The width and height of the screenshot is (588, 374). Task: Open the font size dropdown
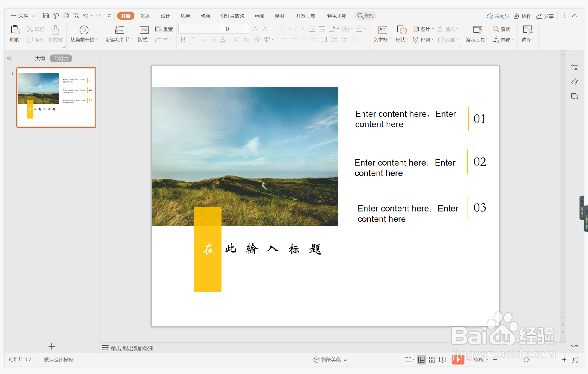(x=247, y=29)
